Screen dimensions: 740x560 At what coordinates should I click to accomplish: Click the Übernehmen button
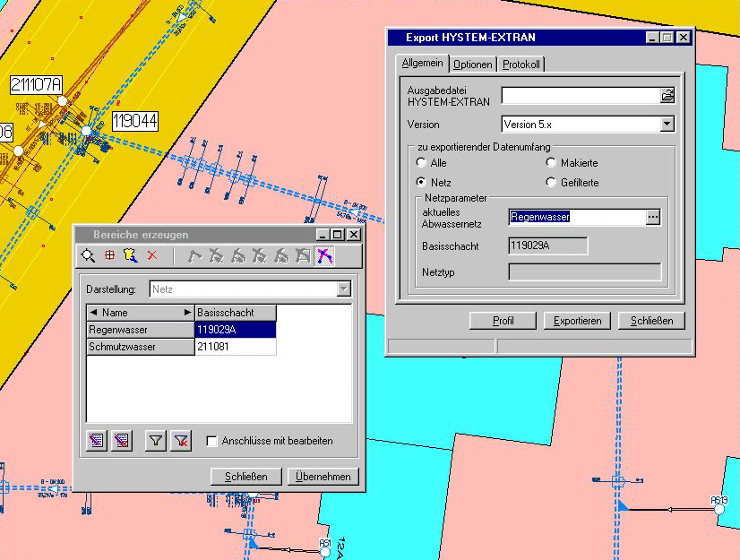323,477
